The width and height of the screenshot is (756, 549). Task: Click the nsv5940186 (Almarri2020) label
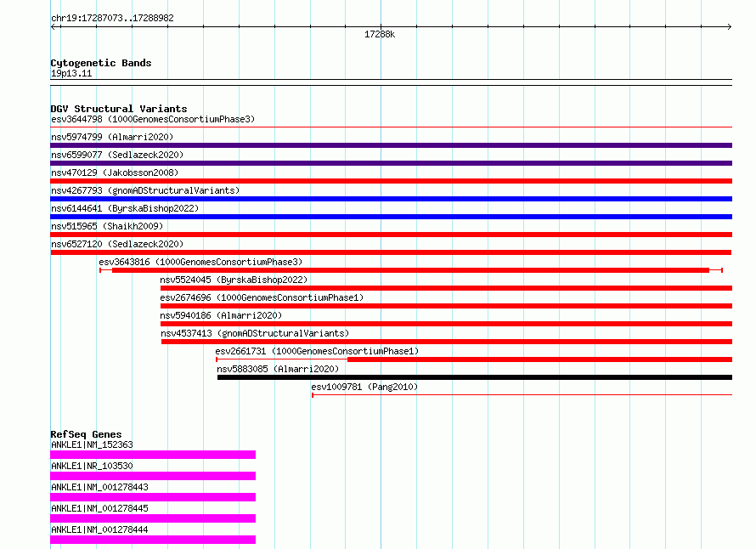click(221, 315)
